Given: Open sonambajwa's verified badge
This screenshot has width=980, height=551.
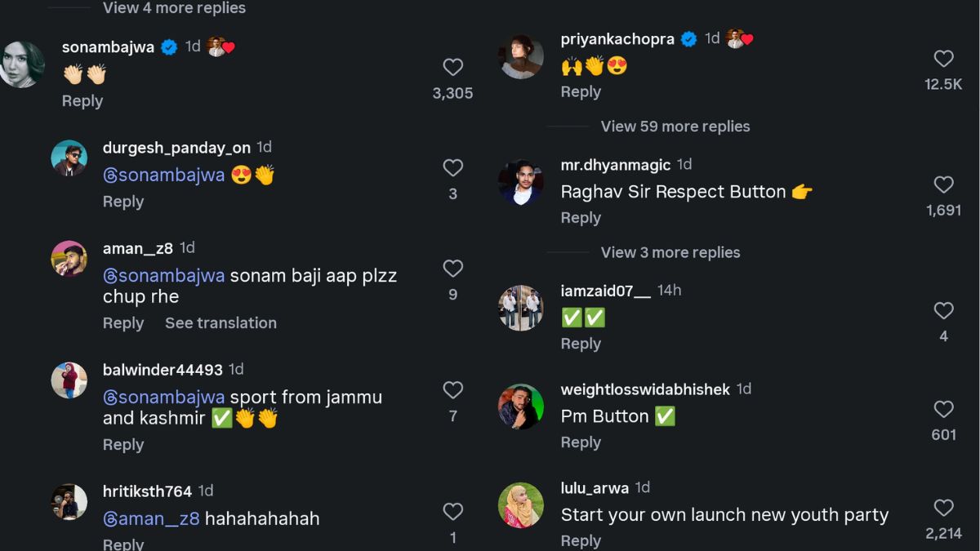Looking at the screenshot, I should [x=169, y=47].
